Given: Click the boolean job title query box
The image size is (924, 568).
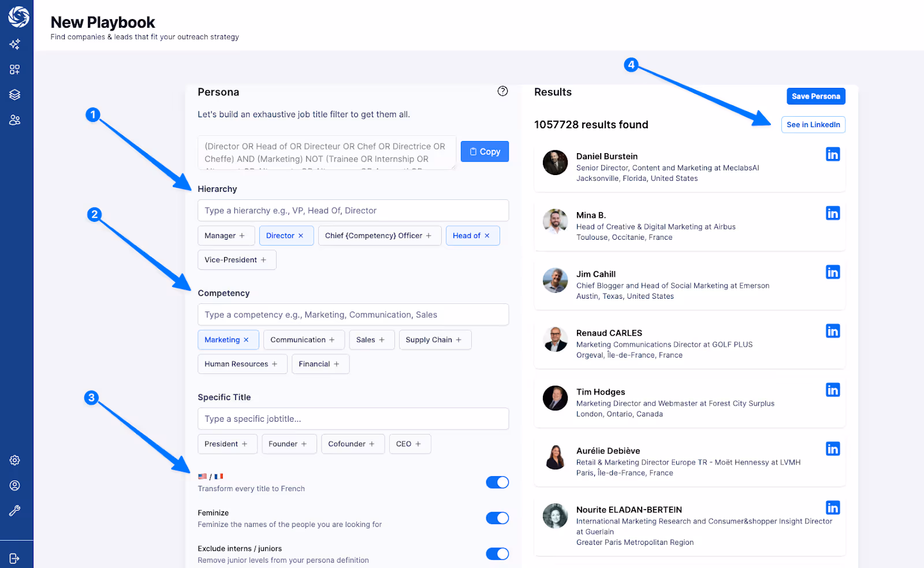Looking at the screenshot, I should (327, 153).
